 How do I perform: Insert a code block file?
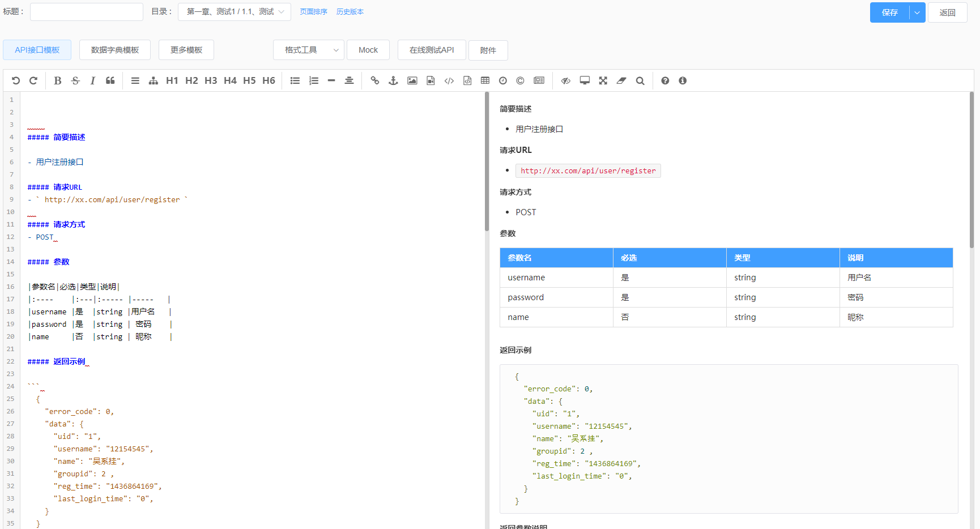[x=467, y=80]
